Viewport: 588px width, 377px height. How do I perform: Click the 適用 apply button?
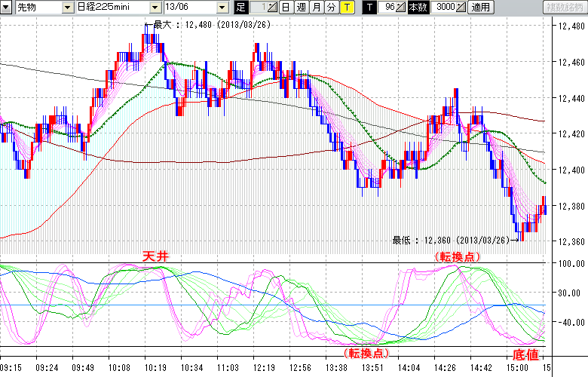(479, 8)
